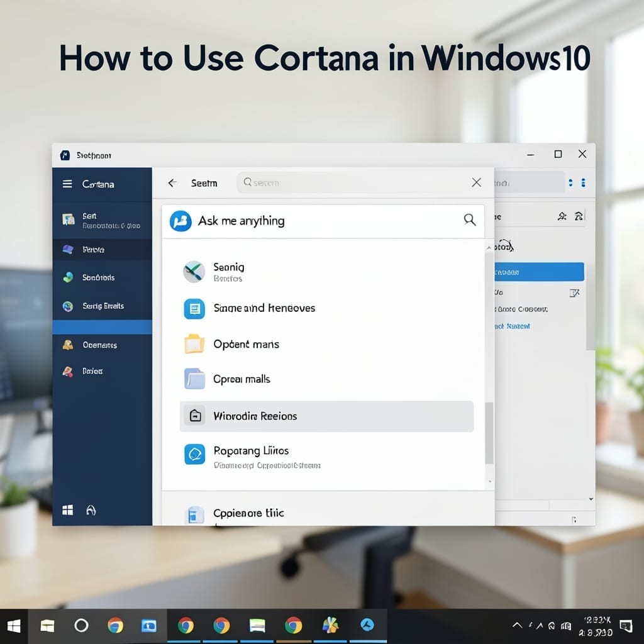The image size is (644, 644).
Task: Click the blue link in right panel
Action: click(x=512, y=326)
